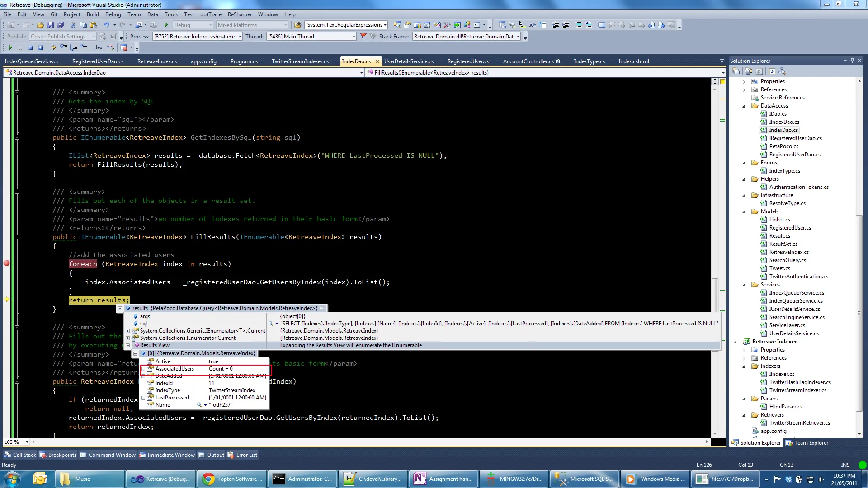
Task: Click the code editor vertical scrollbar thumb
Action: pos(715,295)
